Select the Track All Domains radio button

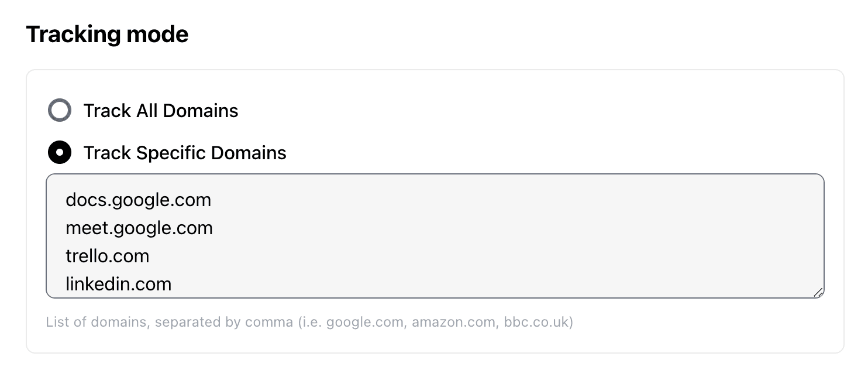(x=59, y=111)
